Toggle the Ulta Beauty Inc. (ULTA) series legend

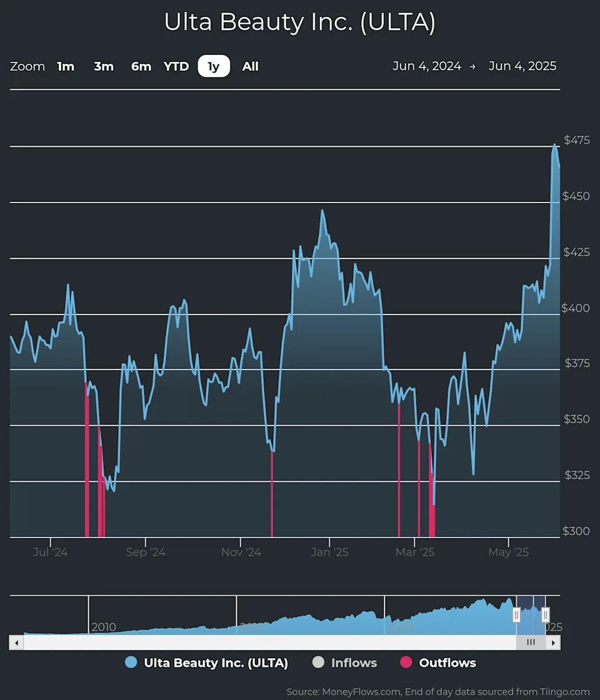pyautogui.click(x=207, y=663)
